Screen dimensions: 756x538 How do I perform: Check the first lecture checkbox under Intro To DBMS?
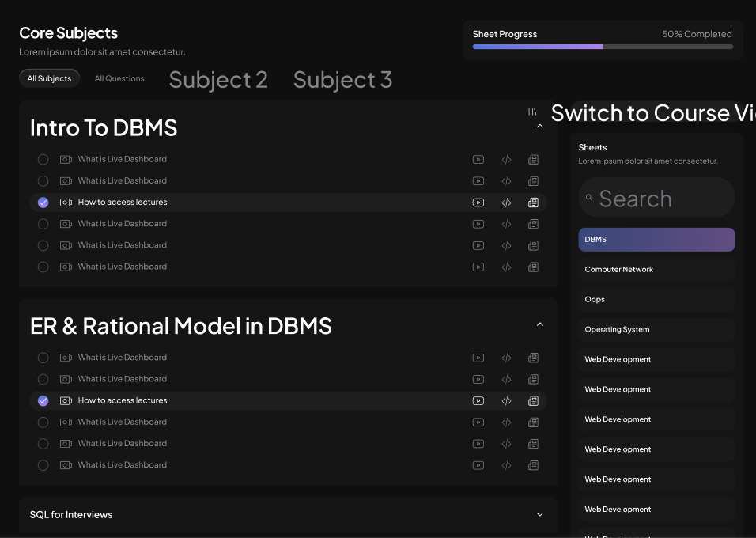pos(43,160)
